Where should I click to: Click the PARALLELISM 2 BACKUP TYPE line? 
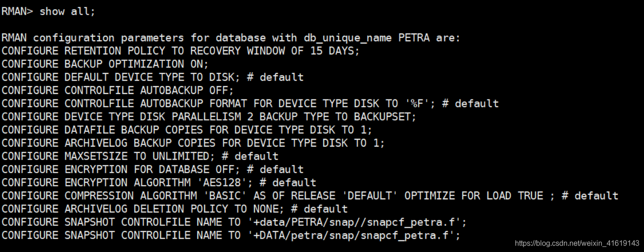[209, 117]
